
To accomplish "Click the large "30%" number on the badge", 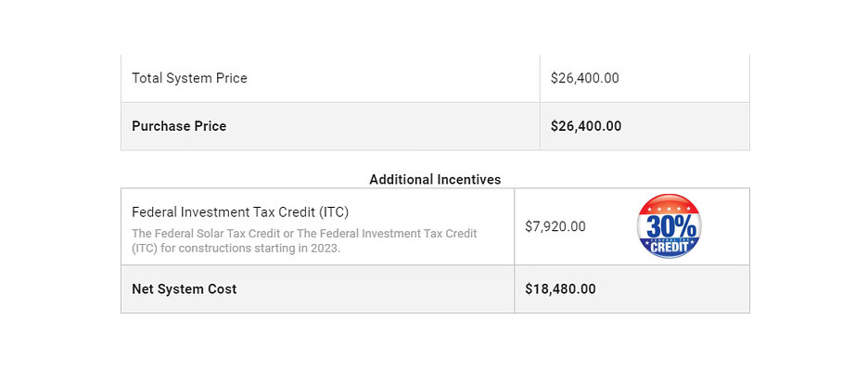I will [x=669, y=225].
